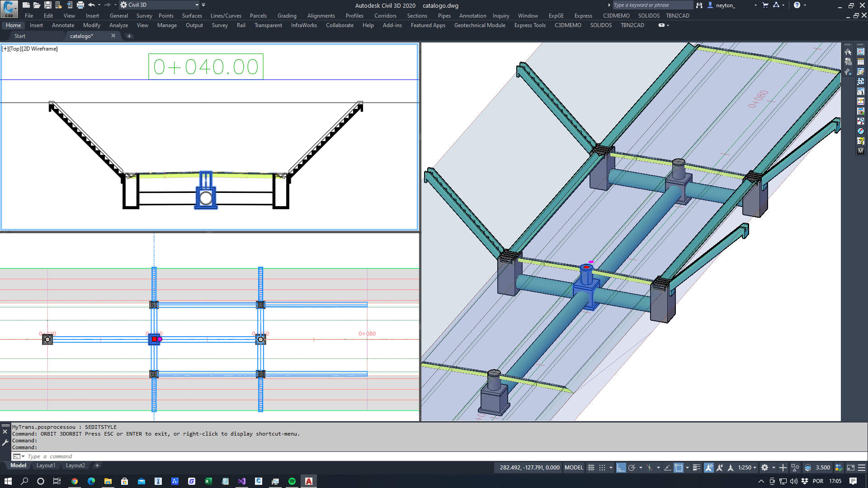868x488 pixels.
Task: Open the workspace gear dropdown arrow
Action: (x=774, y=468)
